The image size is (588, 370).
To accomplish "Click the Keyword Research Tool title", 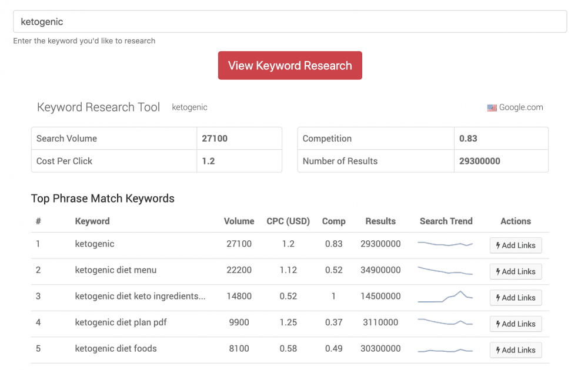I will click(x=98, y=107).
